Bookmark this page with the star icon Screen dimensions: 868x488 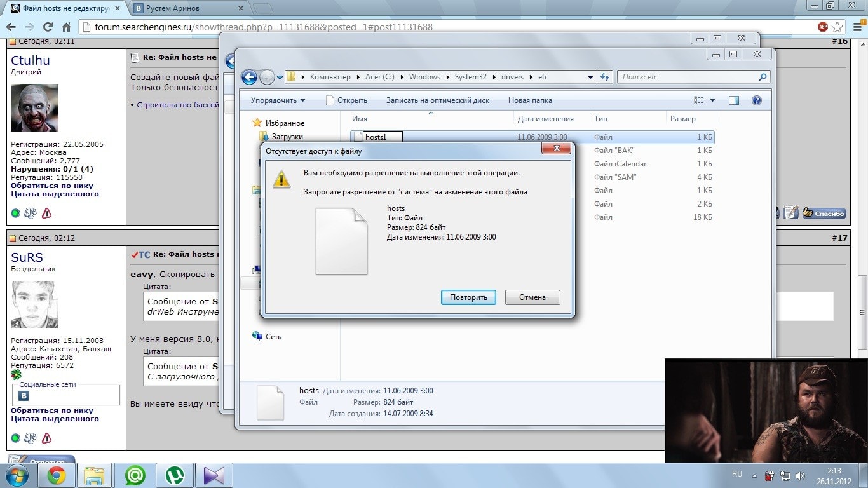837,27
